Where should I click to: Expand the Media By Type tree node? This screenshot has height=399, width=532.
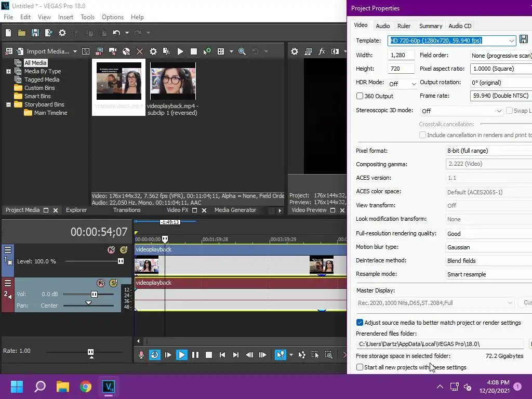coord(8,71)
